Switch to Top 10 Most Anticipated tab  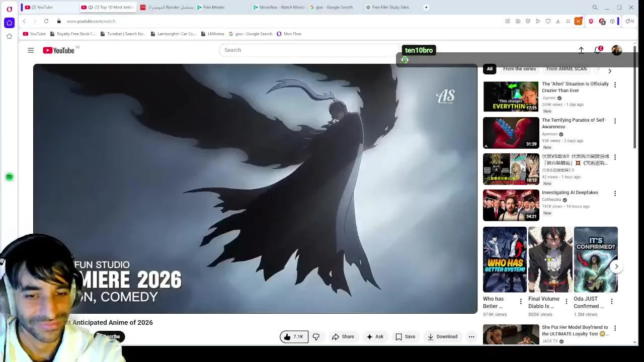click(108, 8)
